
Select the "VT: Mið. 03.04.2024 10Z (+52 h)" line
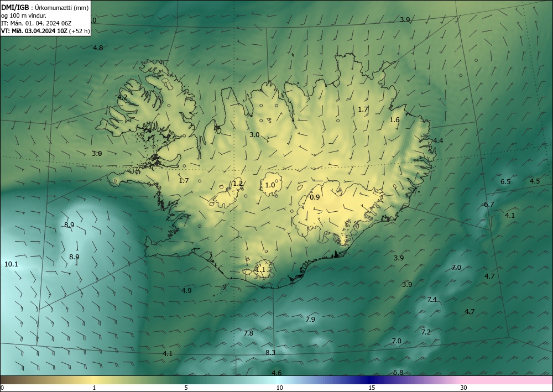[x=45, y=31]
